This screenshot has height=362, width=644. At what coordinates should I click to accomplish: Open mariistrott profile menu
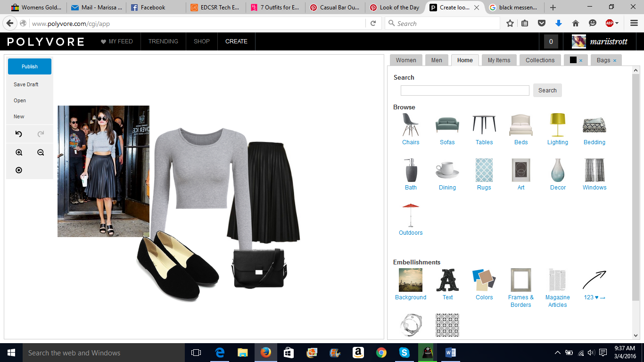pyautogui.click(x=599, y=41)
